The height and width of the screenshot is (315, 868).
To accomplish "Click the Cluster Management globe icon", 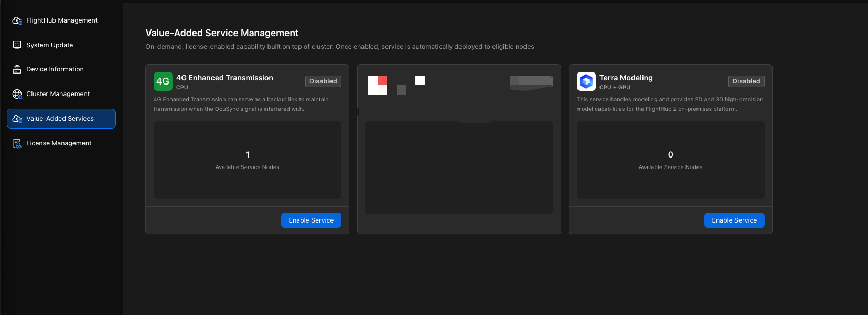I will 17,94.
